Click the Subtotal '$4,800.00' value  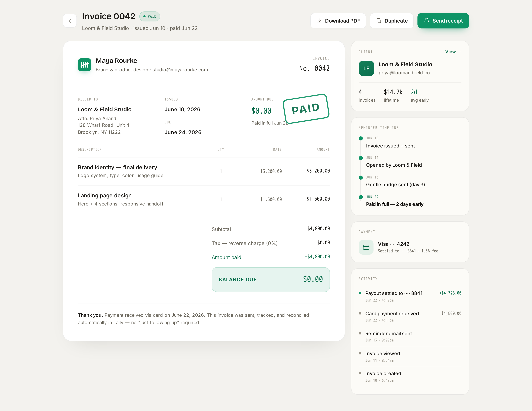pyautogui.click(x=319, y=229)
